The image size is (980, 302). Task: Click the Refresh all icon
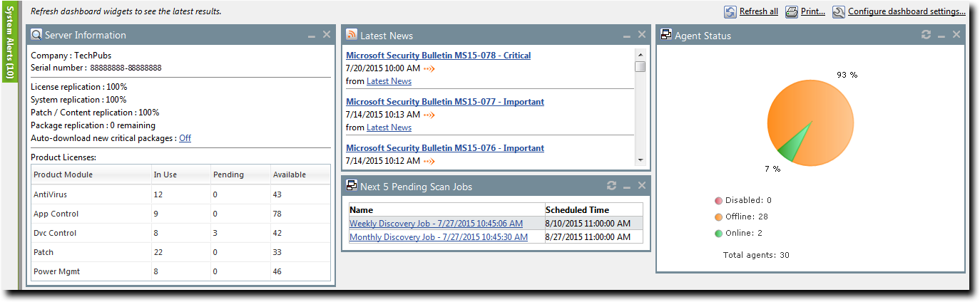click(730, 11)
